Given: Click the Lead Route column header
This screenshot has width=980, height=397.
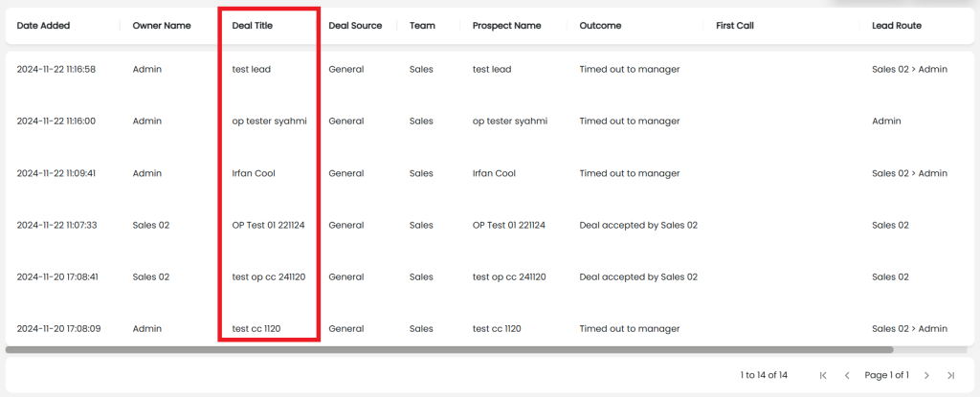Looking at the screenshot, I should pyautogui.click(x=897, y=26).
